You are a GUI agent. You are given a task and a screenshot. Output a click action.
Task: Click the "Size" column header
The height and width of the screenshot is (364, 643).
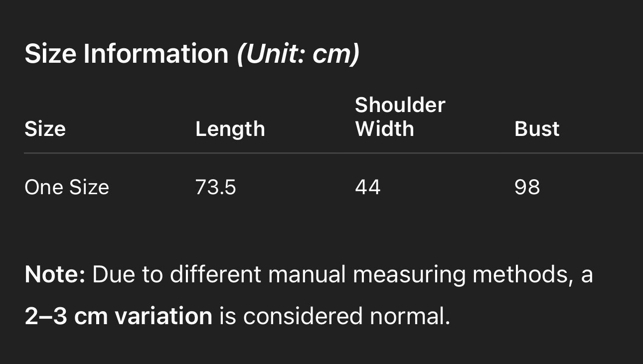[45, 129]
